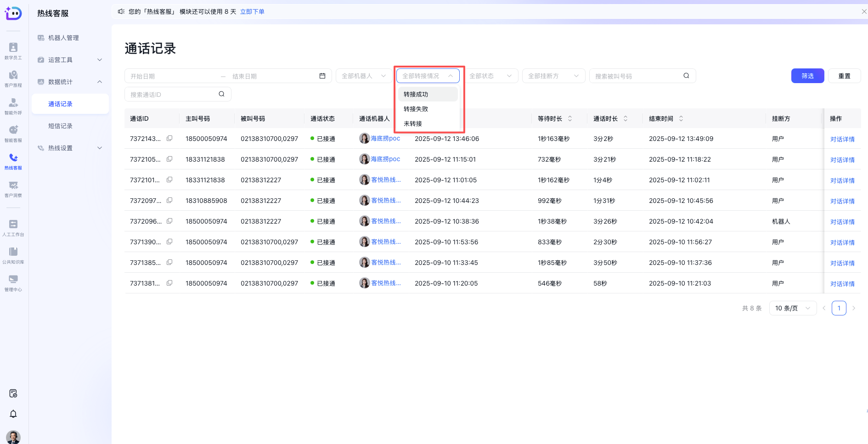Open the 全部机器人 dropdown filter
This screenshot has height=444, width=868.
click(x=363, y=76)
